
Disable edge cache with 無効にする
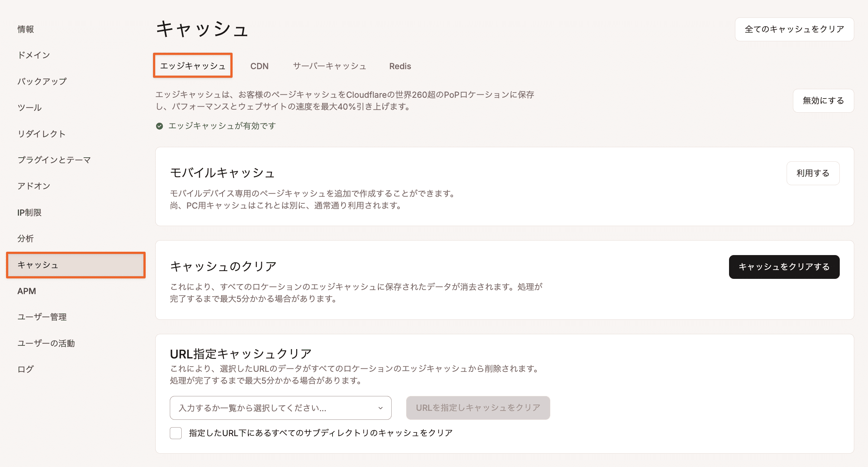click(x=823, y=100)
